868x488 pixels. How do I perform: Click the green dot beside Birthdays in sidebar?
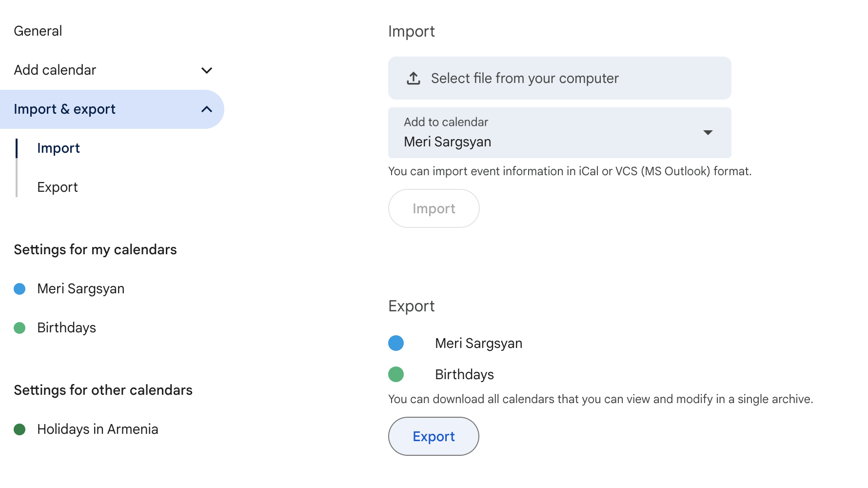coord(20,328)
